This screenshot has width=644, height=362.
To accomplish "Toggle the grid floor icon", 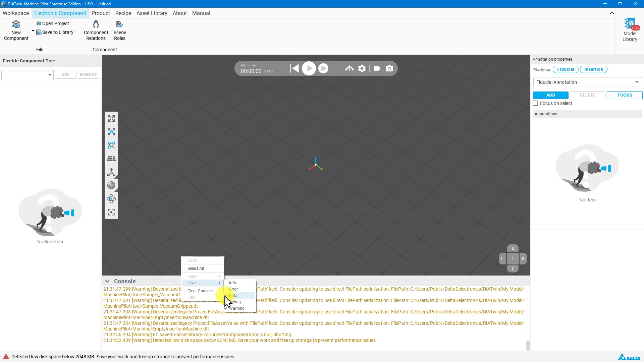I will 111,159.
